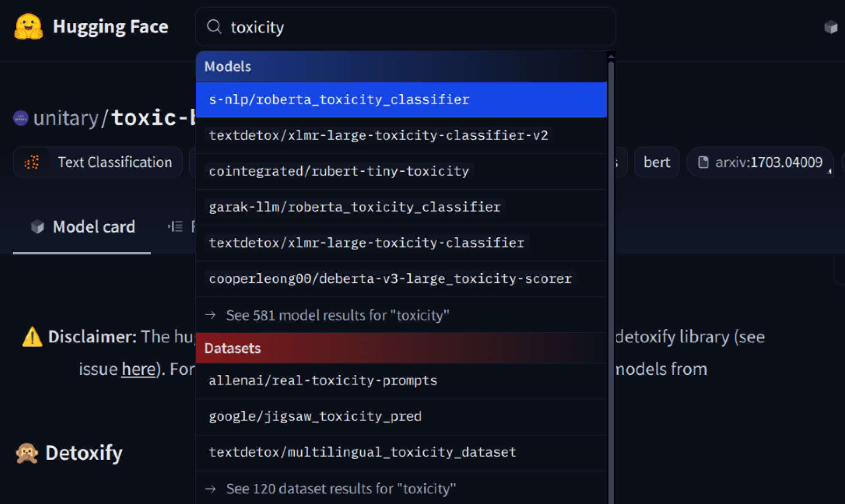The height and width of the screenshot is (504, 845).
Task: Click the monkey emoji beside Detoxify
Action: point(27,453)
